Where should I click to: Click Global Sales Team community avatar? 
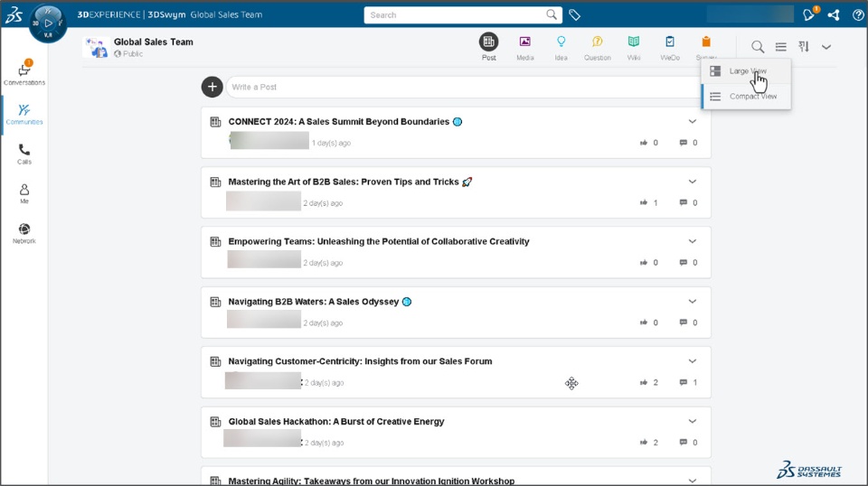tap(97, 48)
